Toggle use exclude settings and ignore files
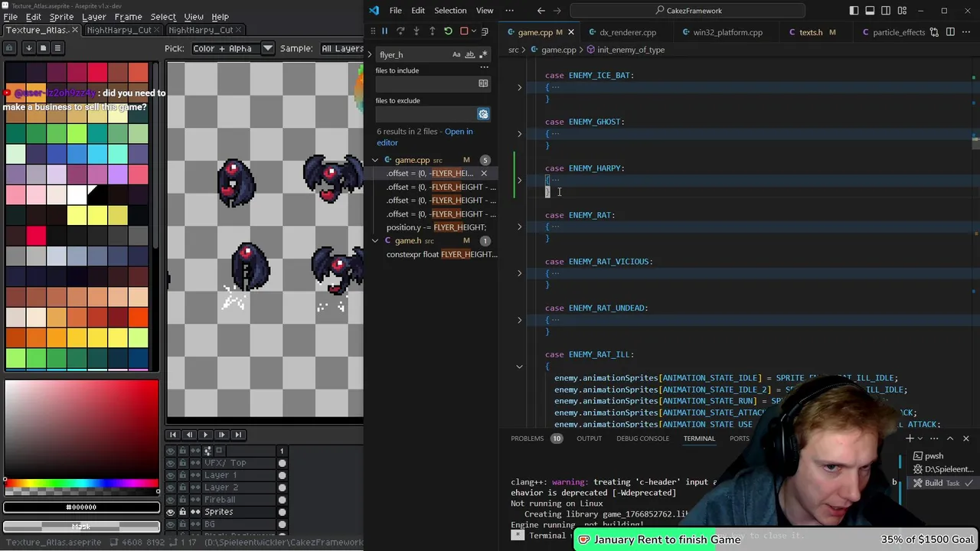The width and height of the screenshot is (980, 551). coord(483,114)
